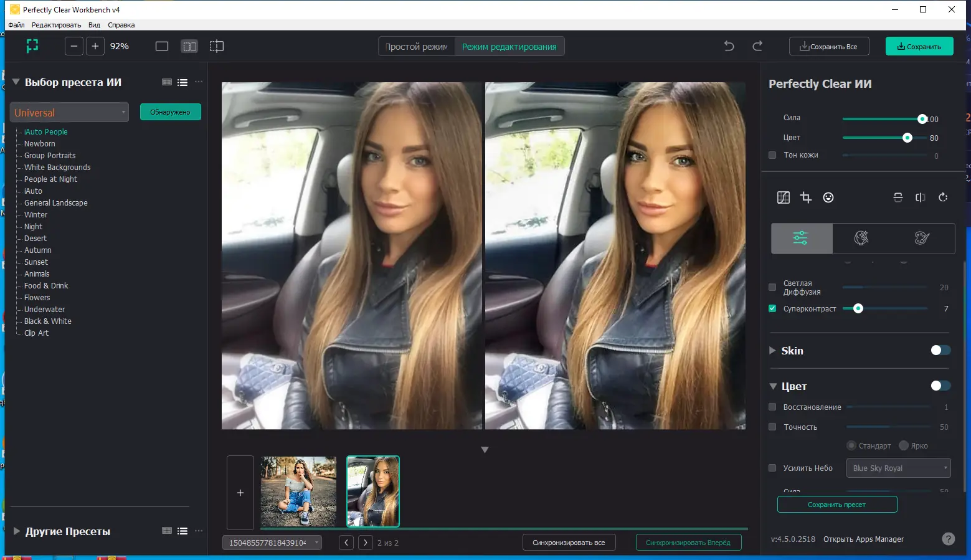Enable the Точность checkbox
The image size is (971, 560).
click(772, 427)
